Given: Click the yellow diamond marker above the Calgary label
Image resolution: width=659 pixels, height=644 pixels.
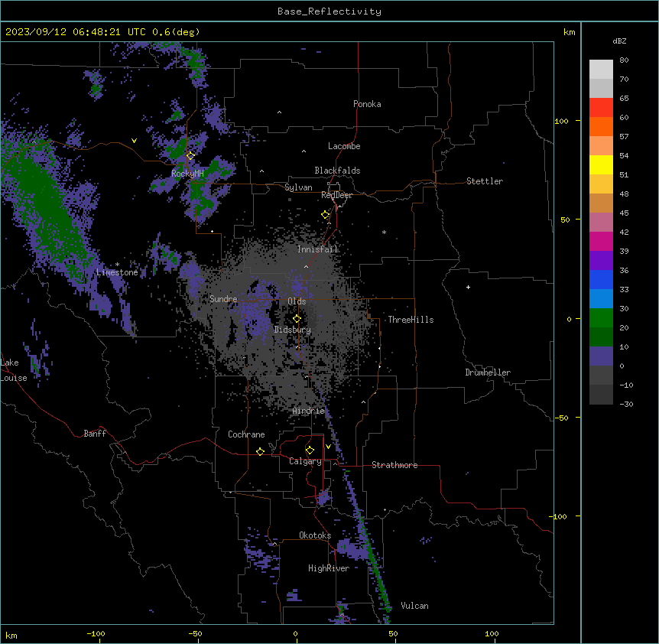Looking at the screenshot, I should [x=310, y=450].
